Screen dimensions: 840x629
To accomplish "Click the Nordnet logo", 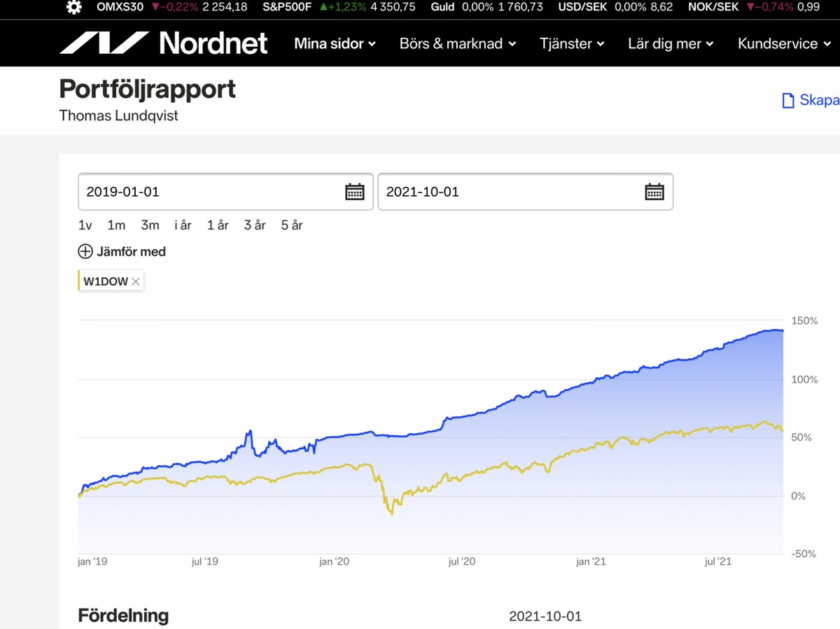I will click(x=164, y=43).
